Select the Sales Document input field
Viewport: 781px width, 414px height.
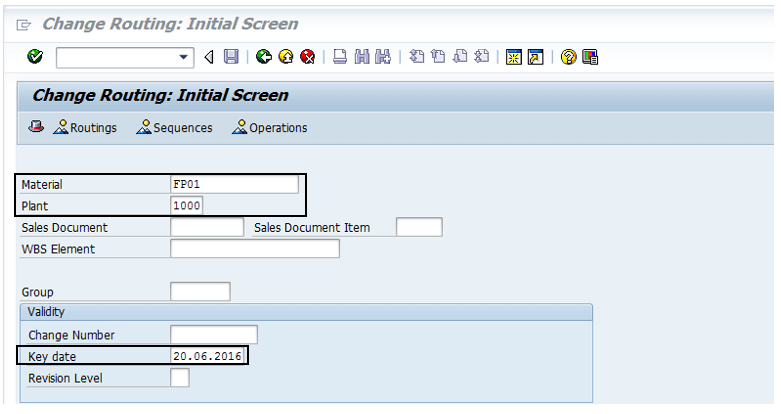tap(207, 227)
